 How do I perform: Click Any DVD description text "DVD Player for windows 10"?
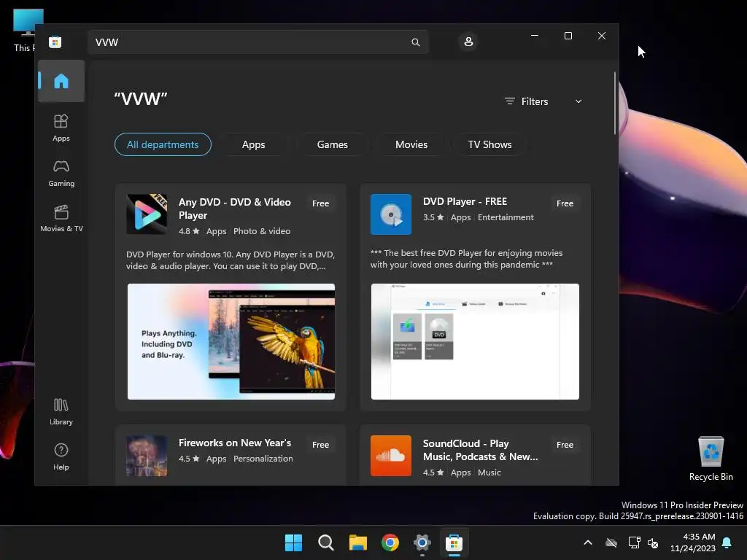[x=231, y=260]
